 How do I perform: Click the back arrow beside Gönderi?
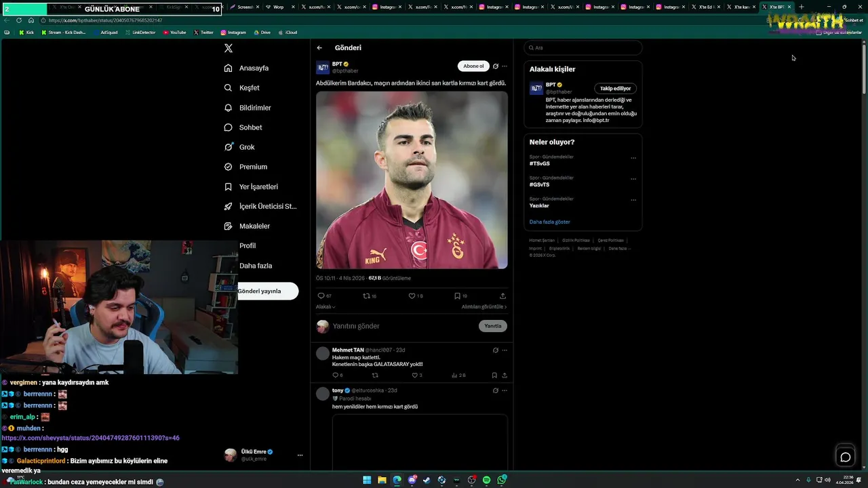tap(319, 48)
